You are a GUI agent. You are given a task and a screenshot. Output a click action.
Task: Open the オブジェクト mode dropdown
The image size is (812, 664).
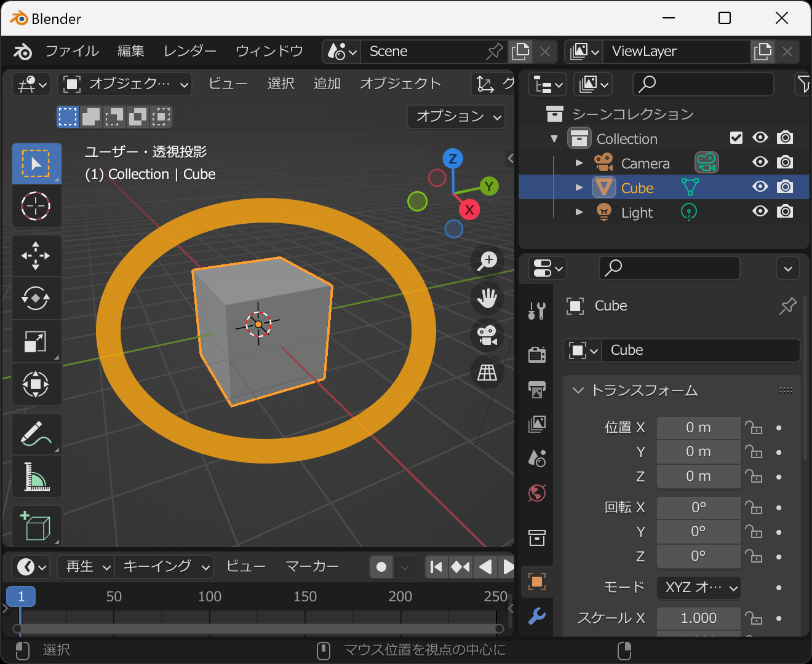click(125, 84)
